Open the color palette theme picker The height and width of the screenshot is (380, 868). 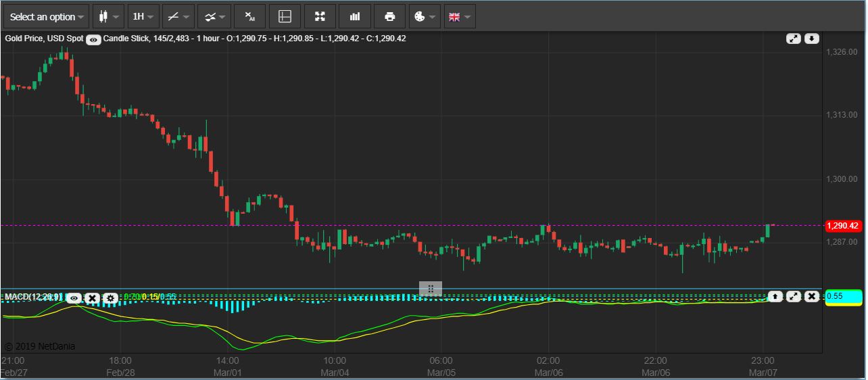425,16
